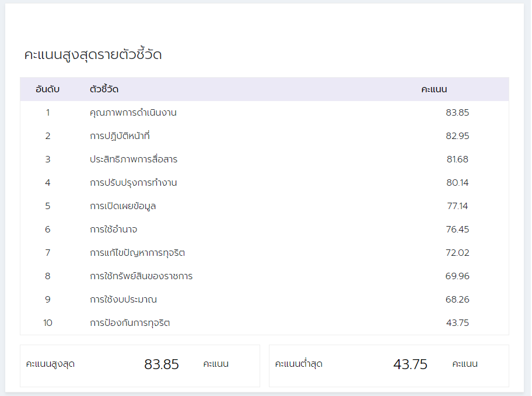Click the คะแนนต่ำสุด summary card label

tap(299, 364)
